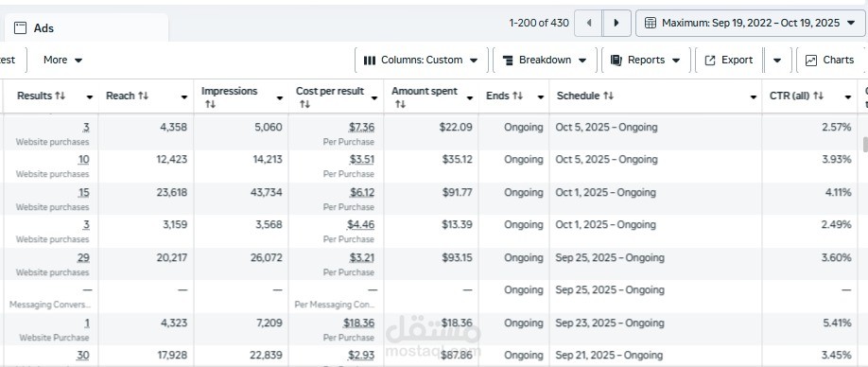This screenshot has width=868, height=367.
Task: Open the result count 10 link
Action: [83, 160]
